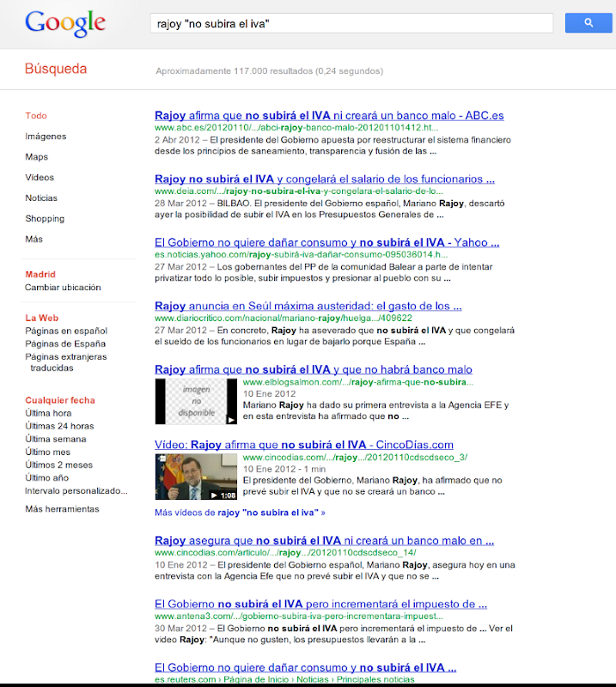
Task: Switch to Shopping results
Action: (x=45, y=219)
